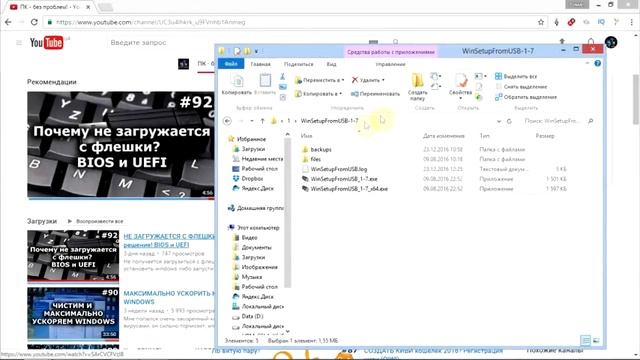Click YouTube upload arrow icon
Screen dimensions: 640x360
point(562,42)
